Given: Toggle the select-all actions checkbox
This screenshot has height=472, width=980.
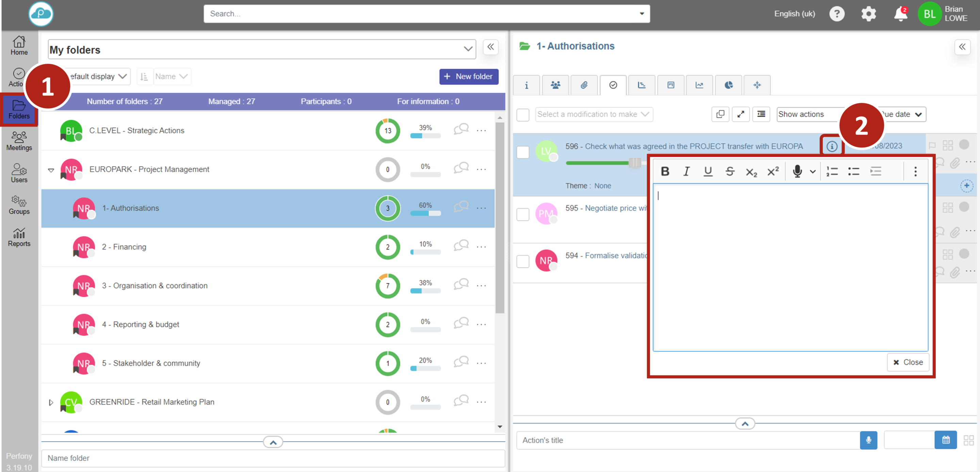Looking at the screenshot, I should click(x=523, y=114).
